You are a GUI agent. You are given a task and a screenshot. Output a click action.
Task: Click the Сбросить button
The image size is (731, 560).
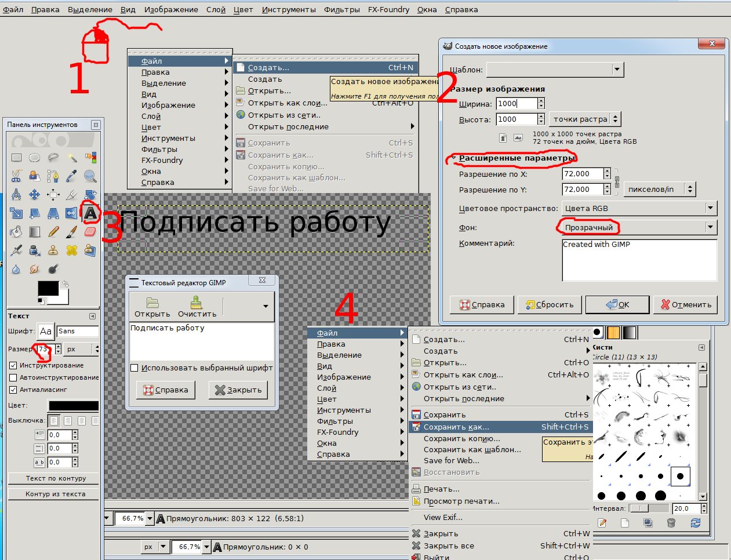tap(549, 304)
